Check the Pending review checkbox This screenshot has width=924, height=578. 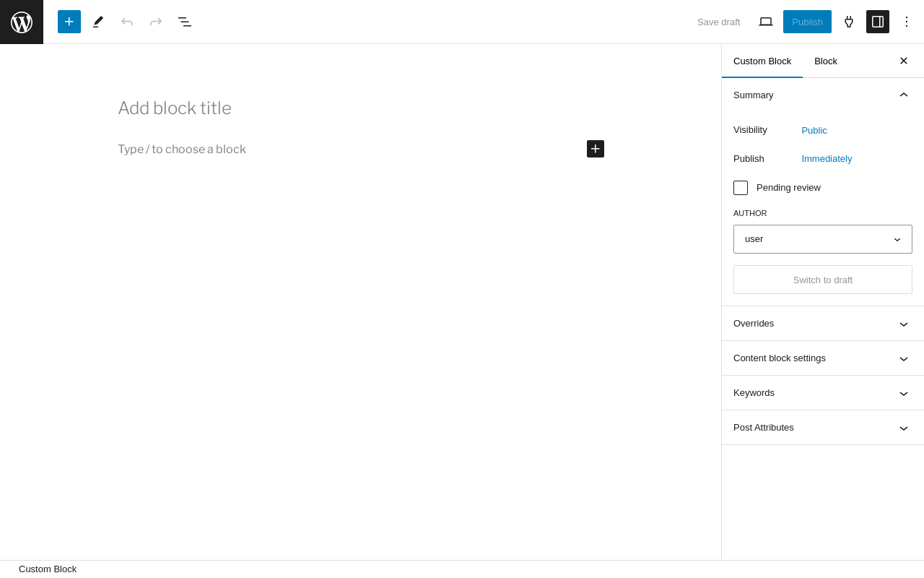(x=741, y=188)
